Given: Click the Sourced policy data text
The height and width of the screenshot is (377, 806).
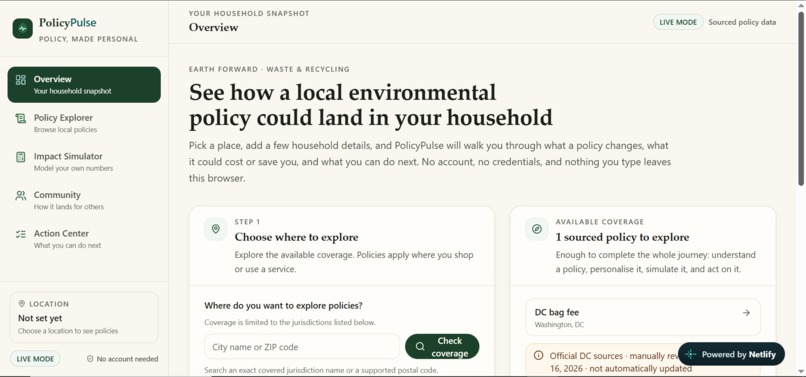Looking at the screenshot, I should click(x=742, y=22).
